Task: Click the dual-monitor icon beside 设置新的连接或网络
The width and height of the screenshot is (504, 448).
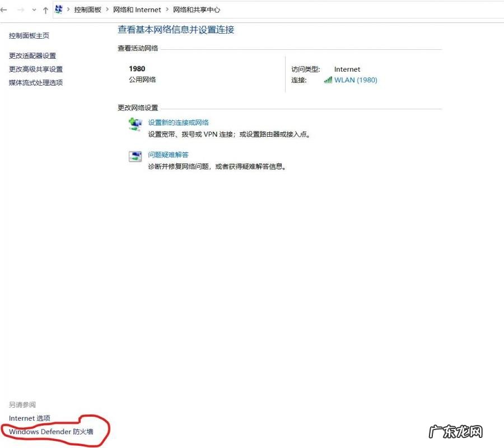Action: 135,124
